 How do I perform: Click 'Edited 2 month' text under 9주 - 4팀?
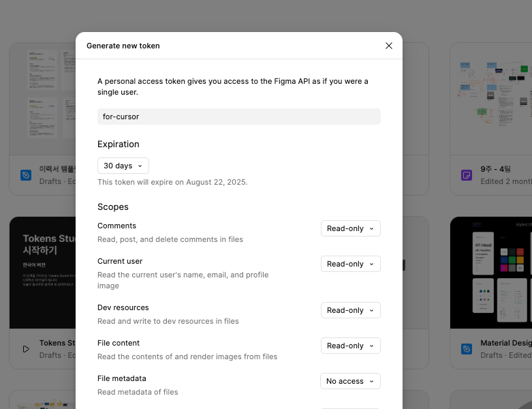tap(506, 181)
